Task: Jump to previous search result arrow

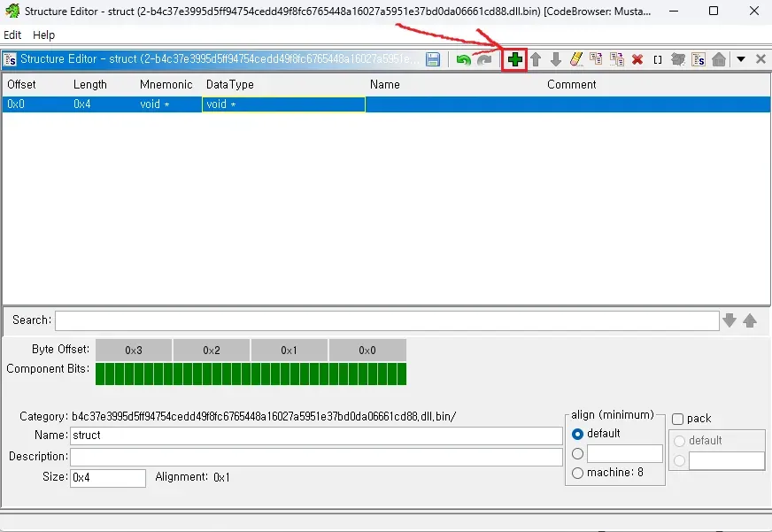Action: click(750, 320)
